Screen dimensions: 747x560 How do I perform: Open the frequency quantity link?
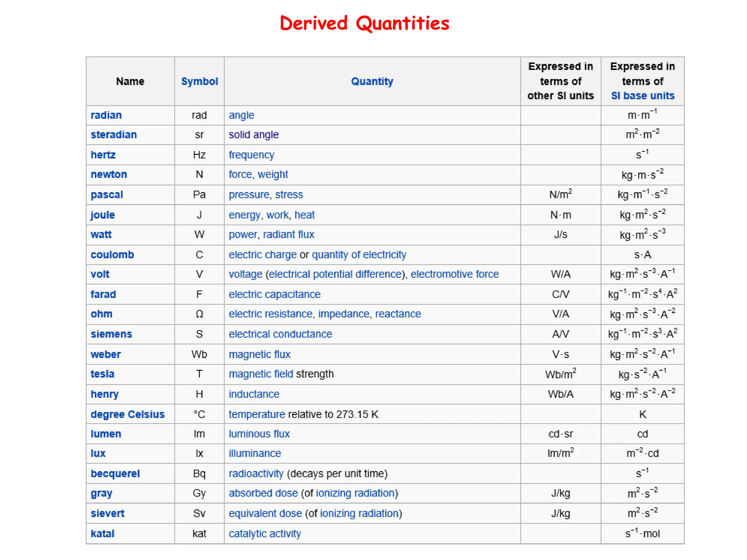[x=251, y=155]
